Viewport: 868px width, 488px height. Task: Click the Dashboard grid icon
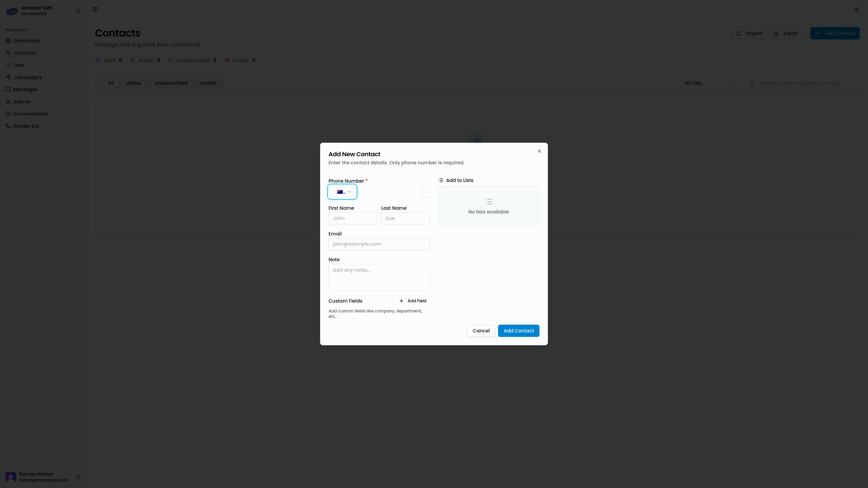pyautogui.click(x=8, y=41)
